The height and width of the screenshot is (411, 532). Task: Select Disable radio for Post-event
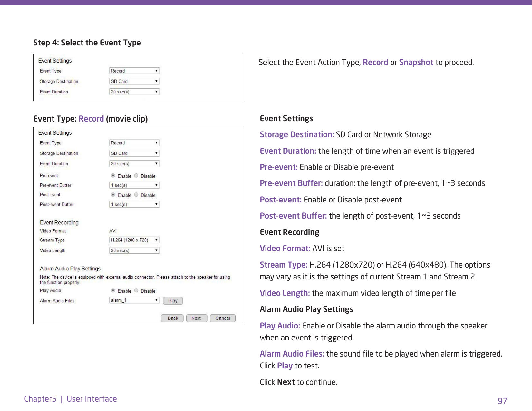(136, 195)
